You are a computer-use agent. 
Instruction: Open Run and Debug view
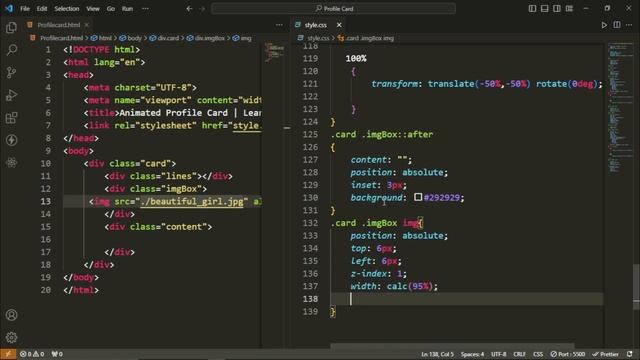[x=11, y=95]
